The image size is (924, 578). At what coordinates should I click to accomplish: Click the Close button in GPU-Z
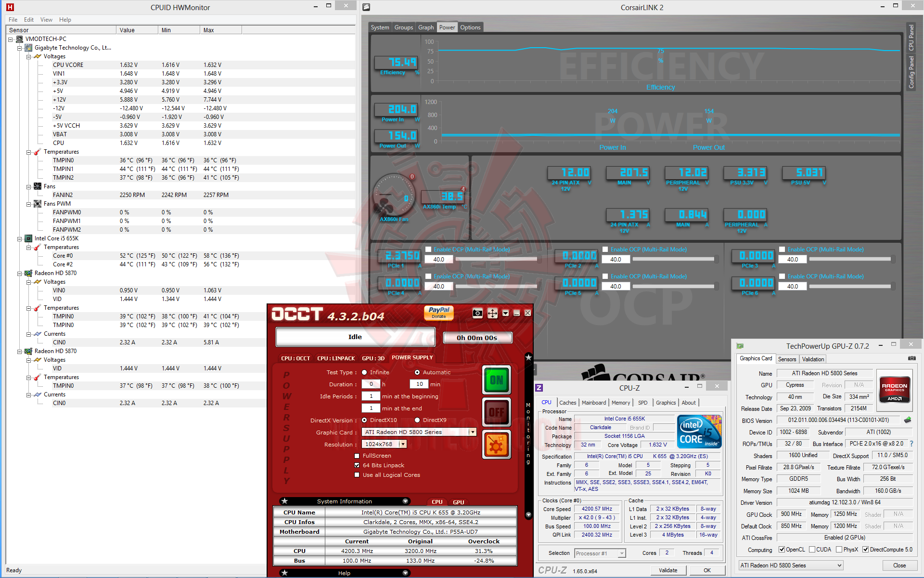(899, 565)
